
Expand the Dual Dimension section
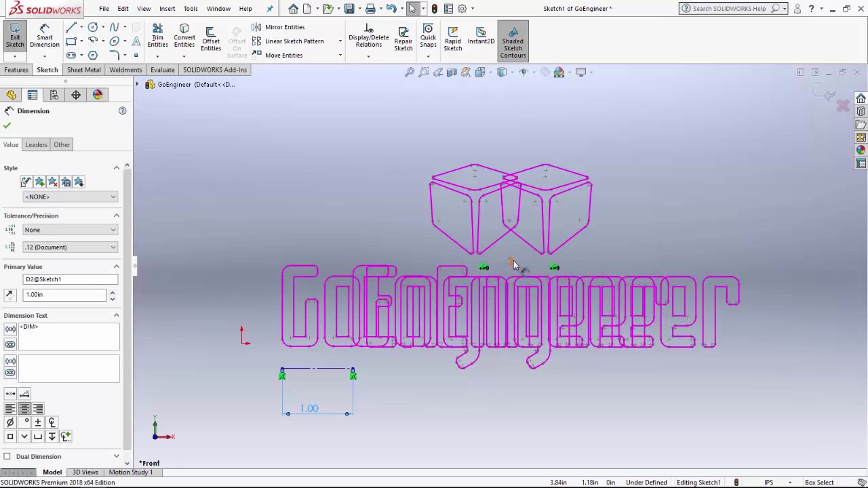click(x=117, y=456)
